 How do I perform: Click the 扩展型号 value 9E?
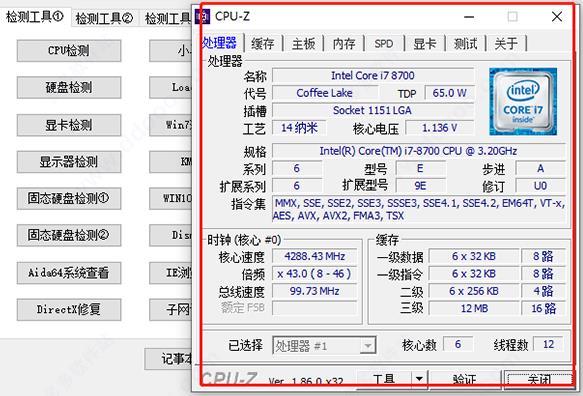pos(420,186)
